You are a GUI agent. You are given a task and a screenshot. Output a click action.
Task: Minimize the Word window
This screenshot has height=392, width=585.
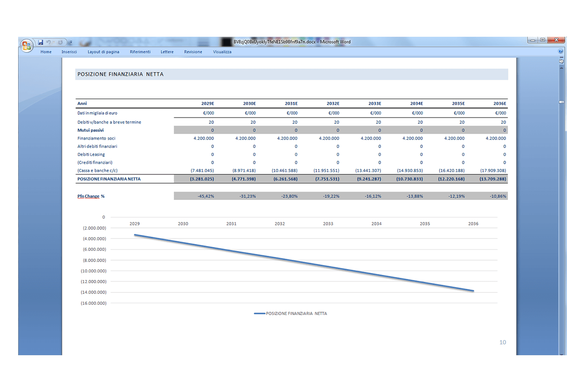(x=533, y=40)
